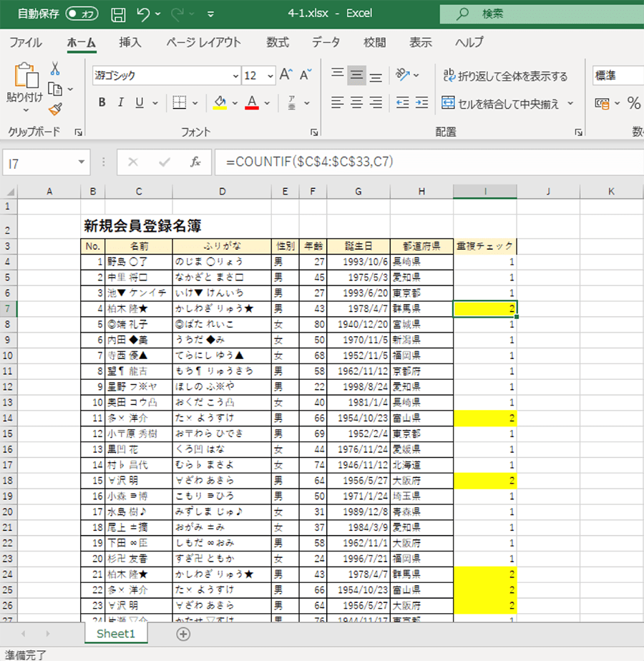Toggle center alignment

[x=356, y=102]
